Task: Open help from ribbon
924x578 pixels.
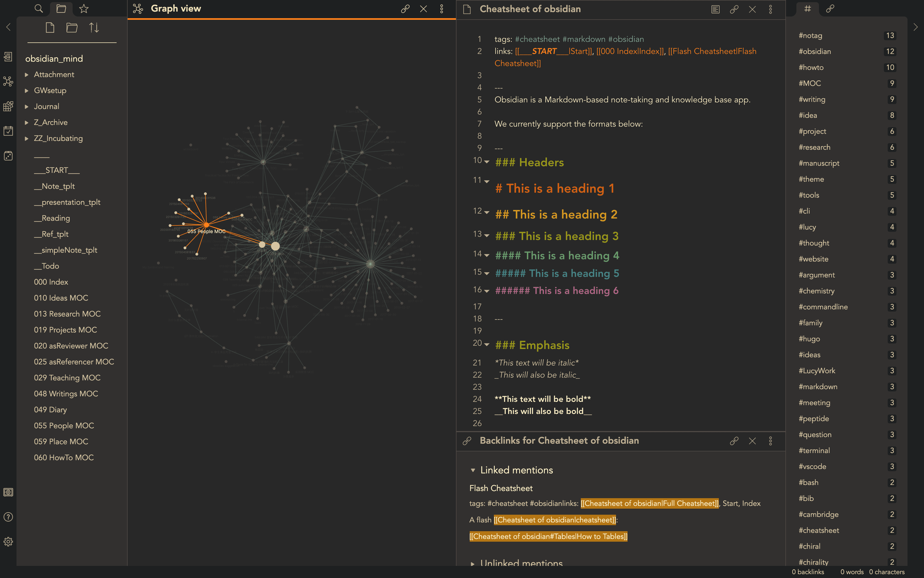Action: 8,517
